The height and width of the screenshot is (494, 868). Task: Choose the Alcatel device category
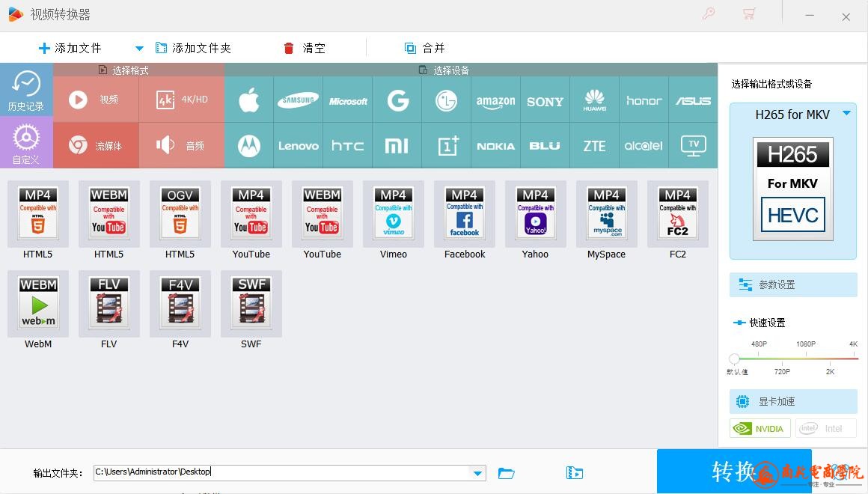644,146
